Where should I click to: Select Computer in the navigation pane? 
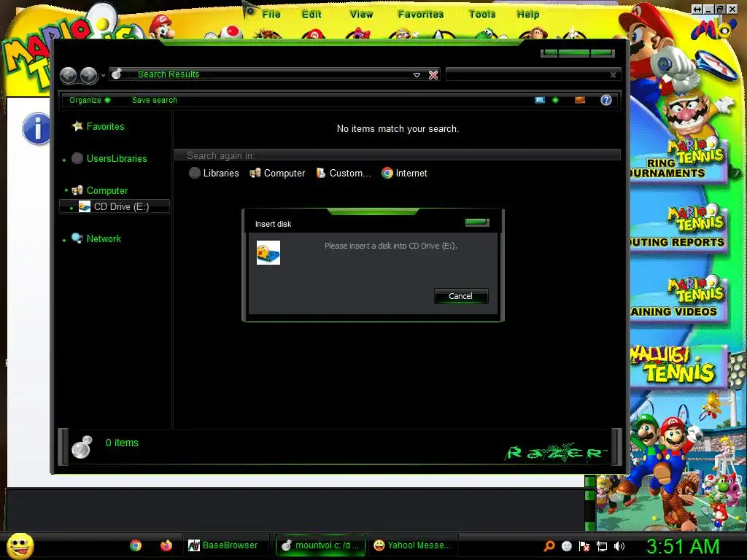[x=107, y=190]
